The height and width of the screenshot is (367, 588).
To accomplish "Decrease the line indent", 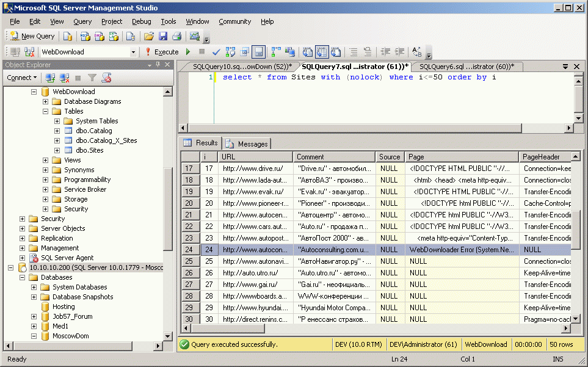I will 385,52.
